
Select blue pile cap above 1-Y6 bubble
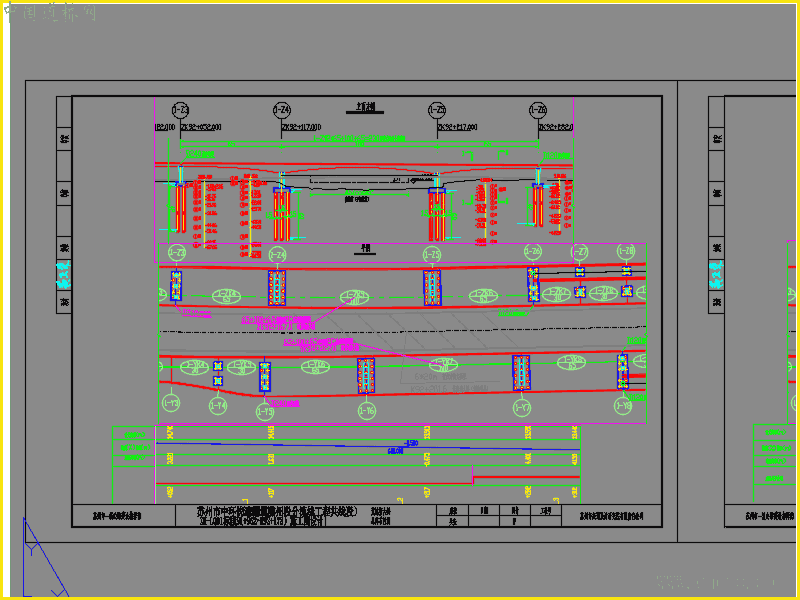click(366, 376)
